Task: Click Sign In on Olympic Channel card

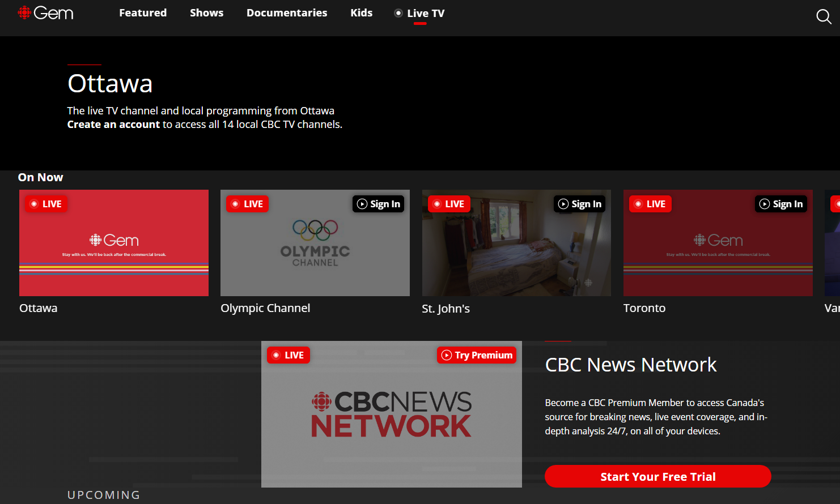Action: coord(379,204)
